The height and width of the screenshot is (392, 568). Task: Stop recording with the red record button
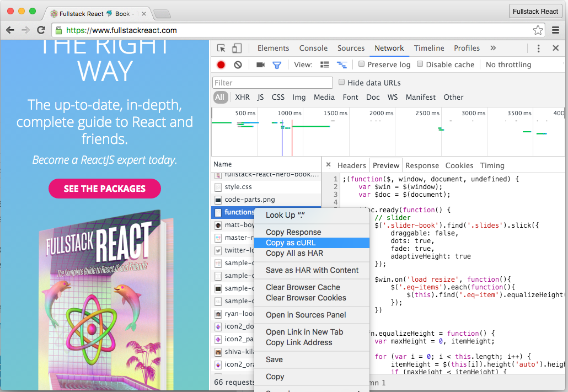(x=221, y=65)
